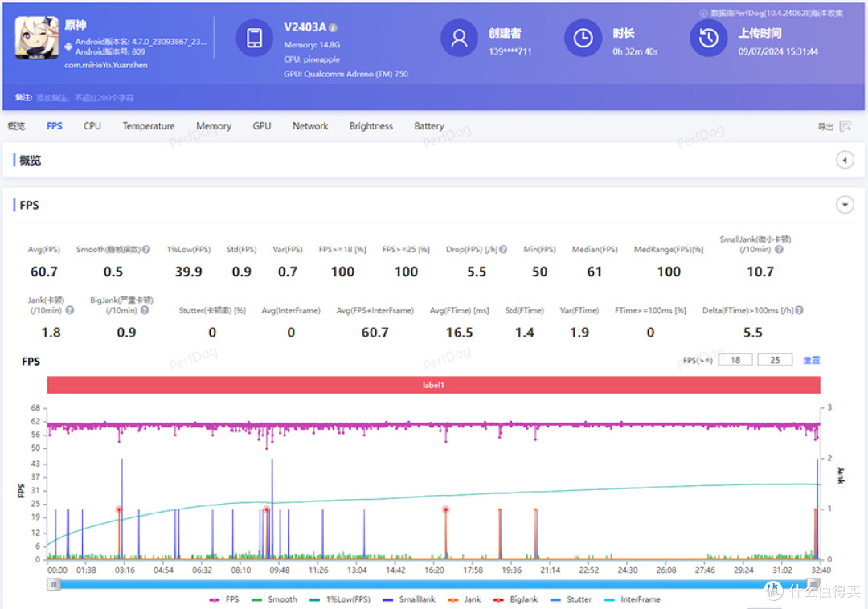Screen dimensions: 868x609
Task: Click the export notes icon
Action: click(845, 126)
